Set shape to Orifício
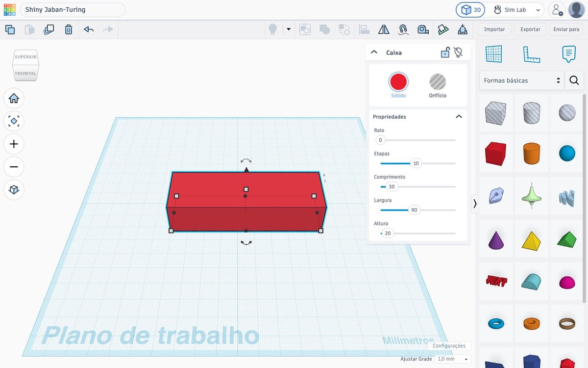Screen dimensions: 588x368 [438, 82]
